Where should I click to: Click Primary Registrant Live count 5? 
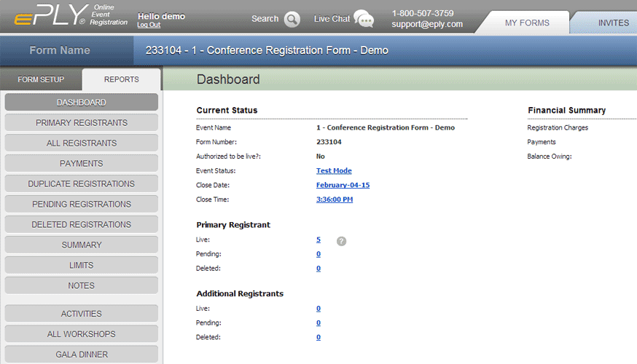coord(318,240)
